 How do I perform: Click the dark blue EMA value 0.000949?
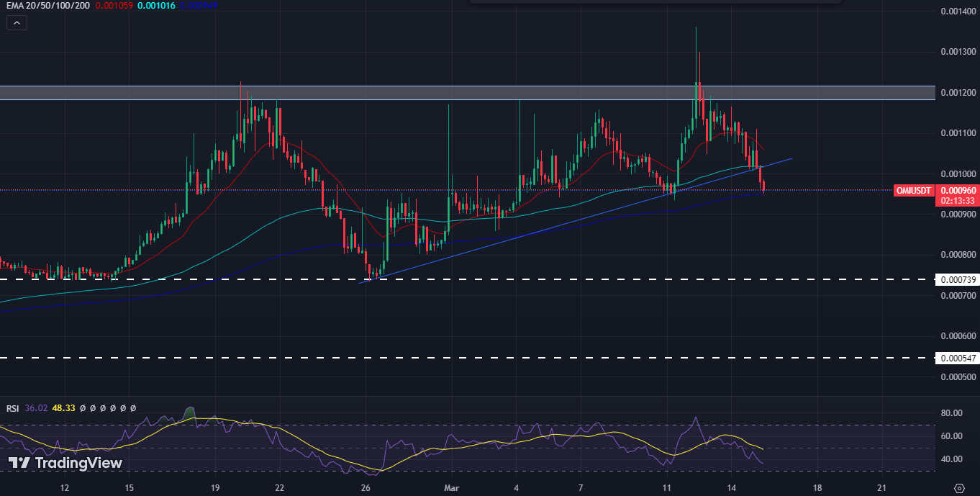pyautogui.click(x=199, y=6)
